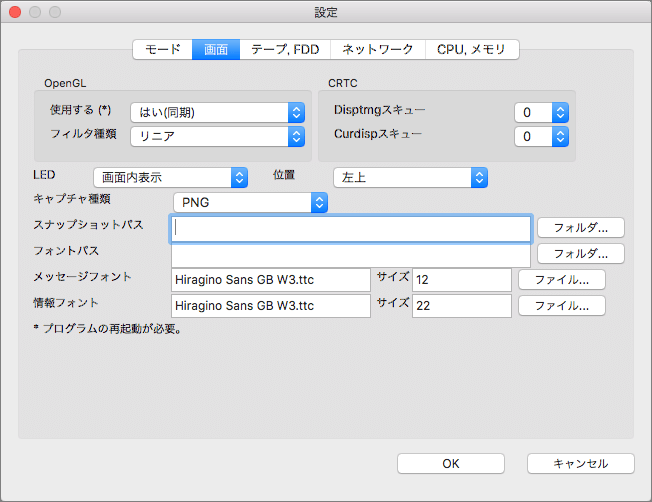The image size is (652, 502).
Task: Open the LED display mode dropdown
Action: [x=170, y=178]
